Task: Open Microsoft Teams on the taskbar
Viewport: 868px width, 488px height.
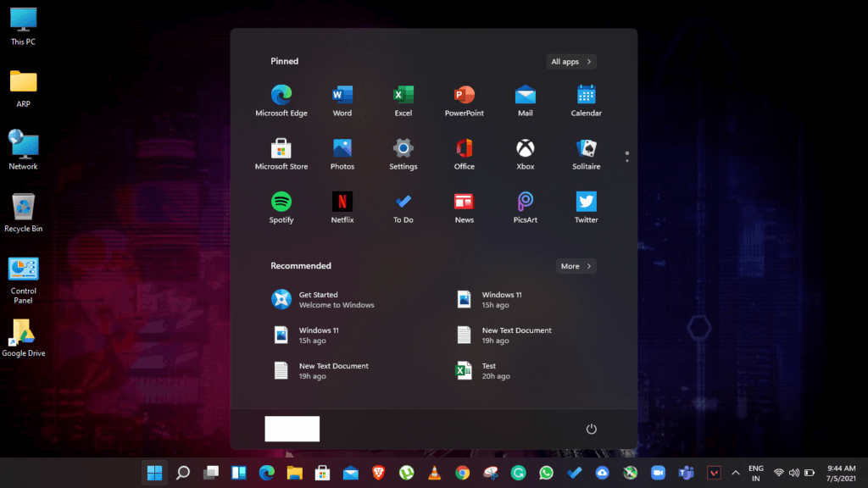Action: tap(686, 473)
